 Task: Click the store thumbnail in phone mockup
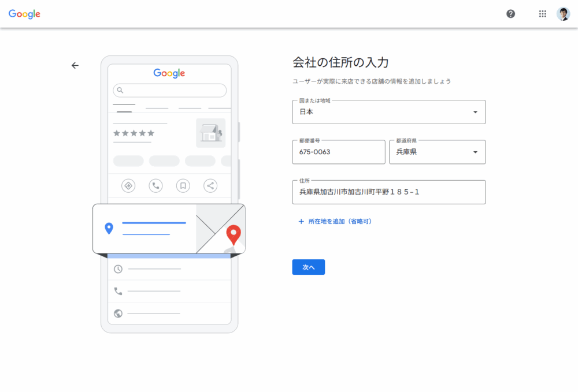tap(210, 133)
